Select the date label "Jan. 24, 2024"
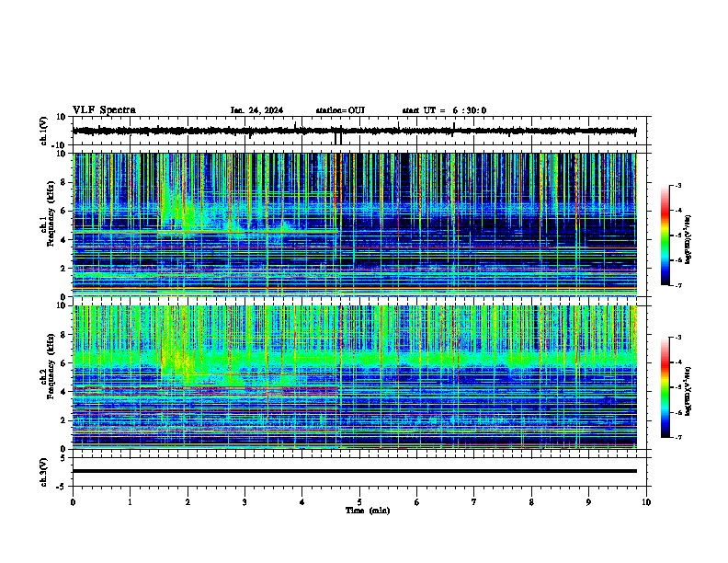Screen dimensions: 728x563 pos(256,110)
